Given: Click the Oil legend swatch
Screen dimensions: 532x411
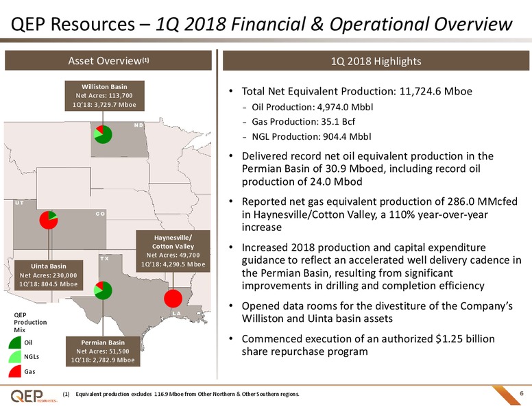Looking at the screenshot, I should click(15, 342).
